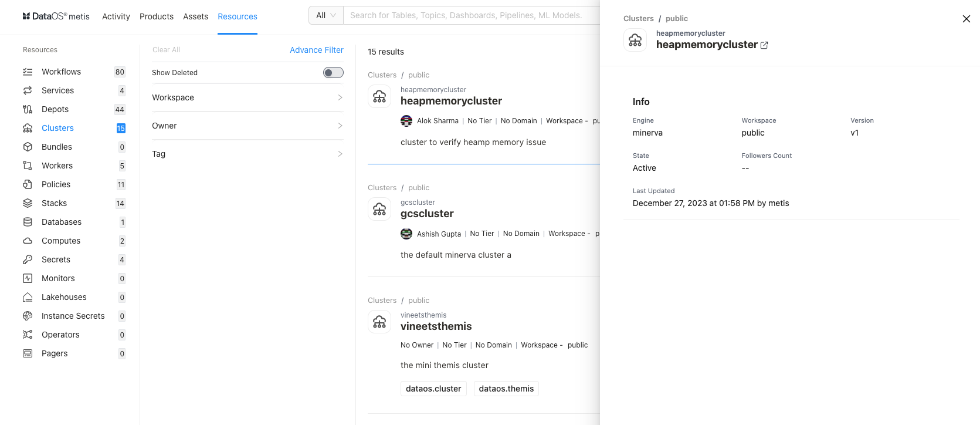
Task: Click the DataOS metis logo
Action: pos(56,16)
